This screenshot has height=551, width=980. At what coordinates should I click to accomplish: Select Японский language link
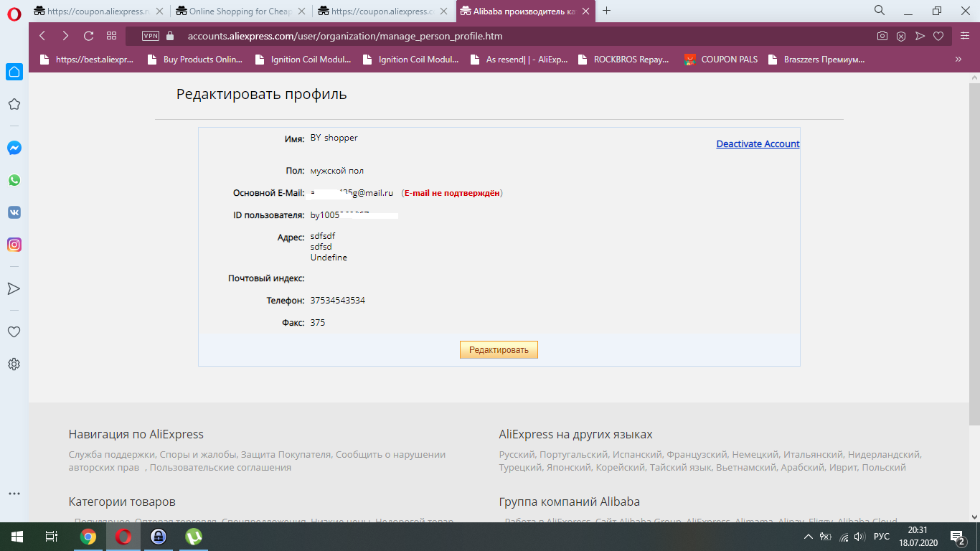pos(569,467)
